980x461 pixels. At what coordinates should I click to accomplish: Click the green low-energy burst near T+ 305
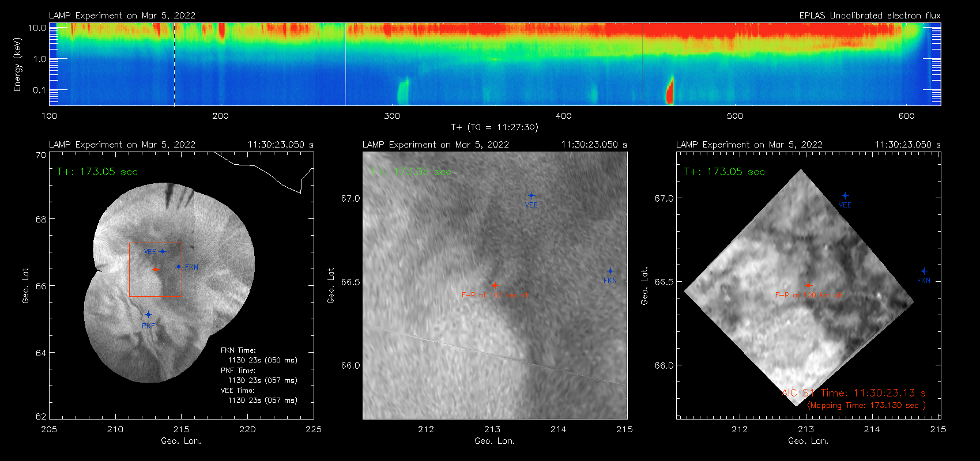click(x=403, y=91)
